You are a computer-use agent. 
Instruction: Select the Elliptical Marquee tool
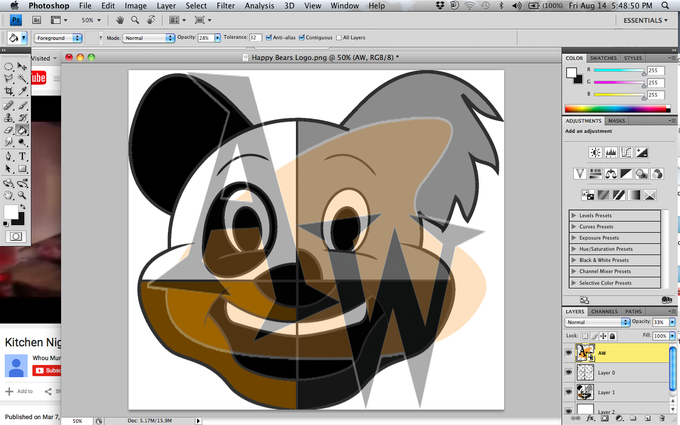pos(9,66)
